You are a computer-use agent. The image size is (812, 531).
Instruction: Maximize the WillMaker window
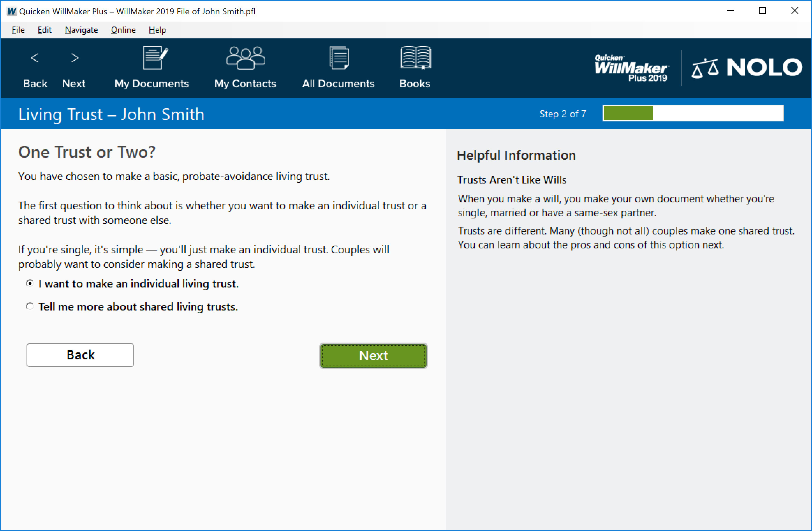pos(762,11)
